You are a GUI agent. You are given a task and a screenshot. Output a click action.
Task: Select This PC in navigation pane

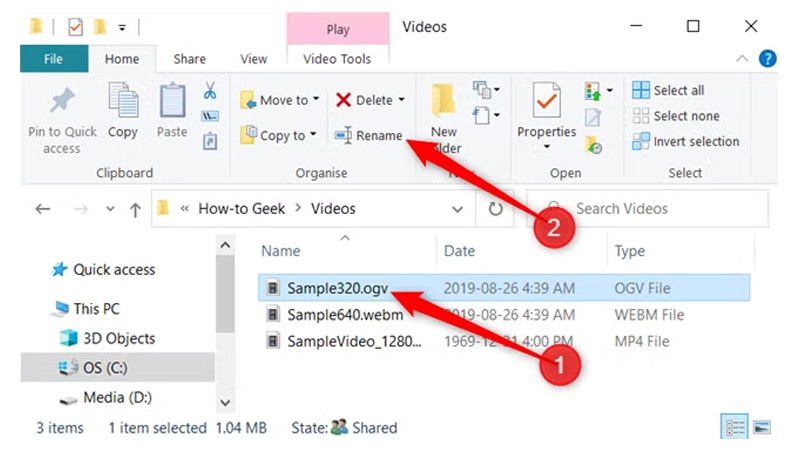tap(86, 309)
